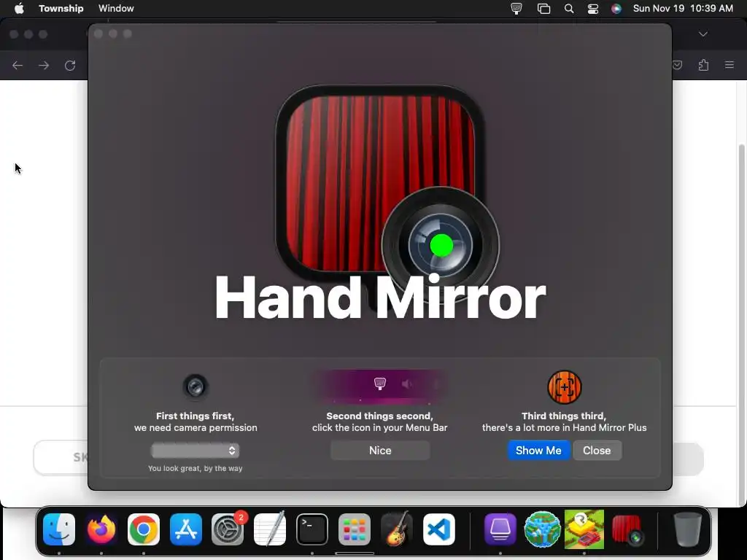Open the Township game from the Dock

[x=584, y=529]
